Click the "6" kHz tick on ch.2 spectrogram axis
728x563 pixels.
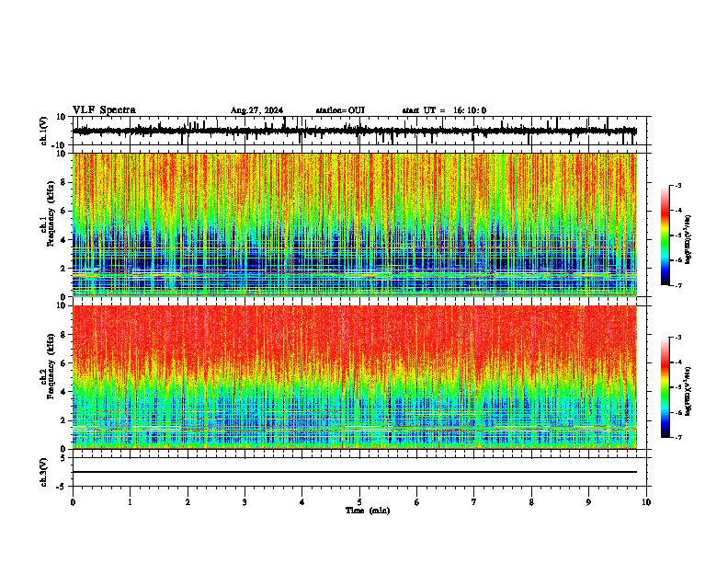point(63,363)
